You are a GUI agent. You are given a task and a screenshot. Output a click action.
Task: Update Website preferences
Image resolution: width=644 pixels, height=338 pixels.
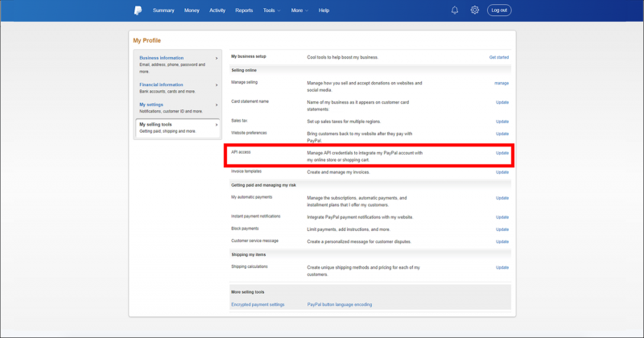pyautogui.click(x=502, y=134)
